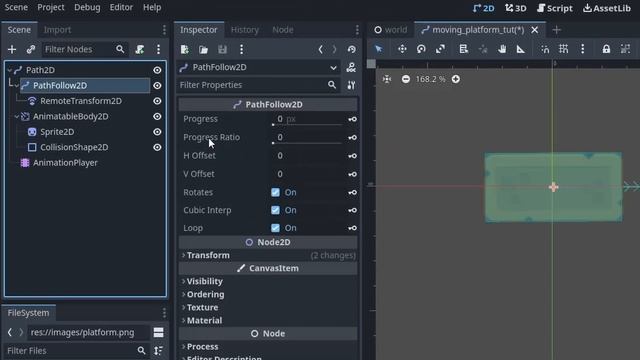The image size is (640, 360).
Task: Open property display options beside Filter Properties
Action: pyautogui.click(x=351, y=85)
